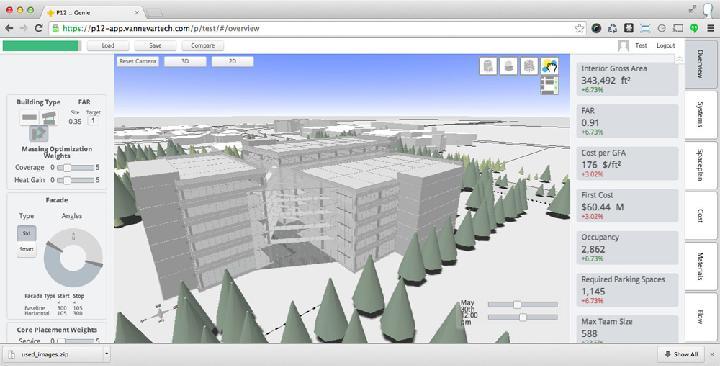Click the Required Parking Spaces card
Screen dimensions: 720x366
627,290
